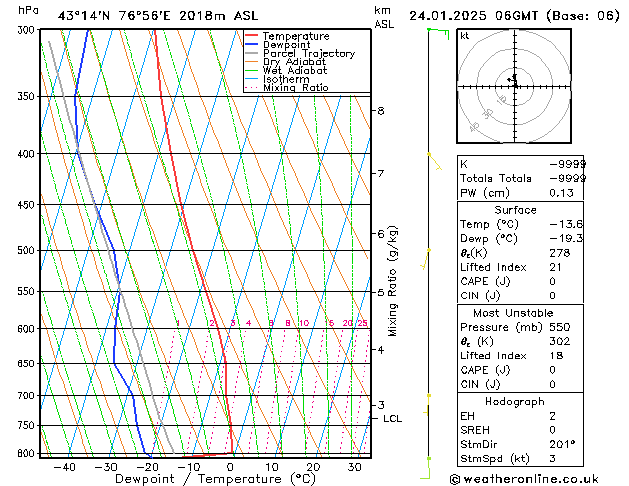Click the -20 temperature axis label

(147, 467)
